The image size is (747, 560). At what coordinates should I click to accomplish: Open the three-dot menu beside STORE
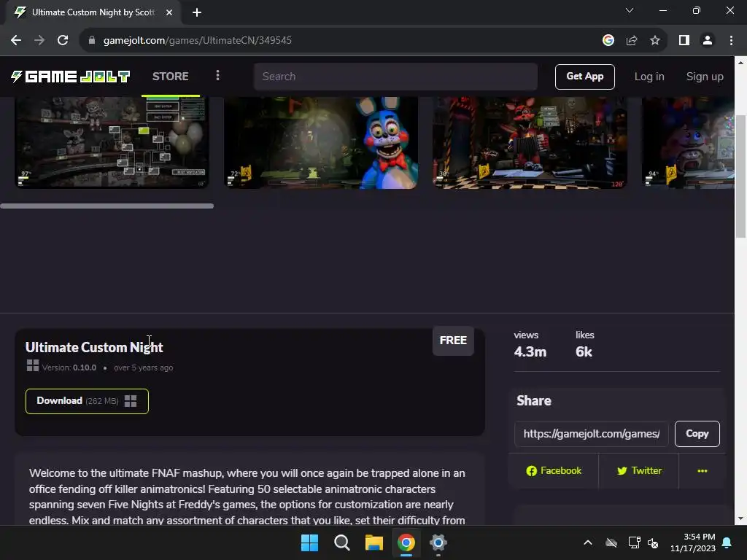(217, 75)
